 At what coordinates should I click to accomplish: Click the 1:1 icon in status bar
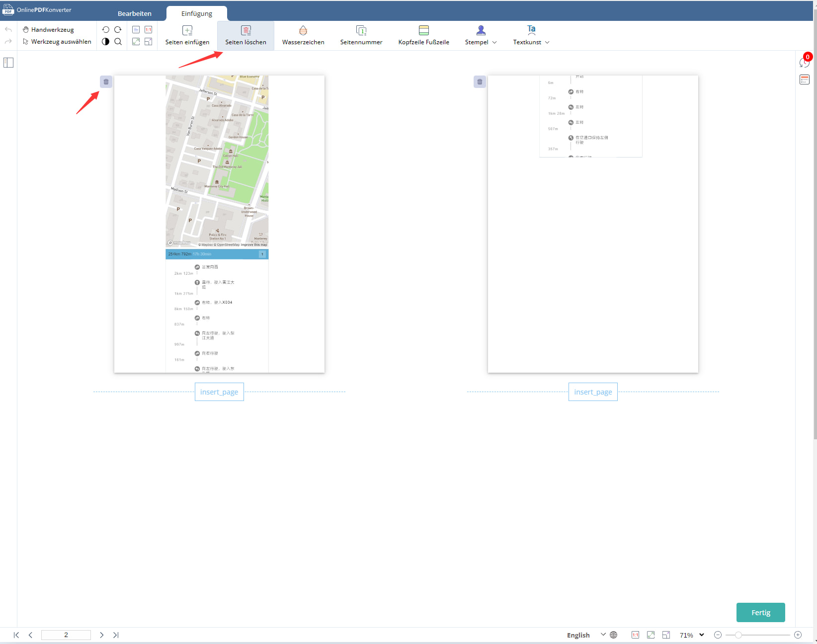(x=635, y=635)
